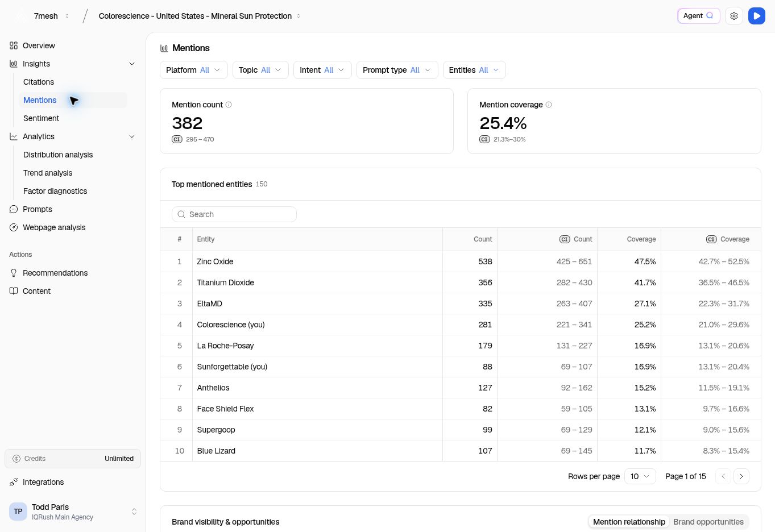Go to next page of entities
Screen dimensions: 775x532
741,476
